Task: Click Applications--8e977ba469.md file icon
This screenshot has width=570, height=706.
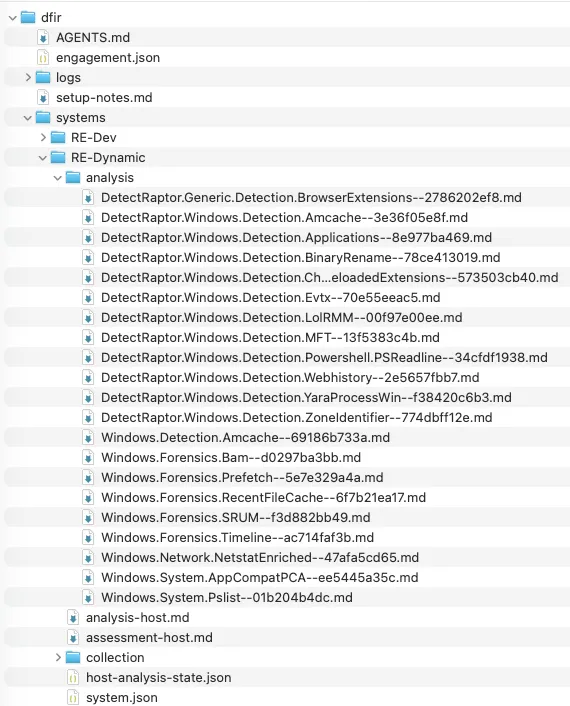Action: (88, 238)
